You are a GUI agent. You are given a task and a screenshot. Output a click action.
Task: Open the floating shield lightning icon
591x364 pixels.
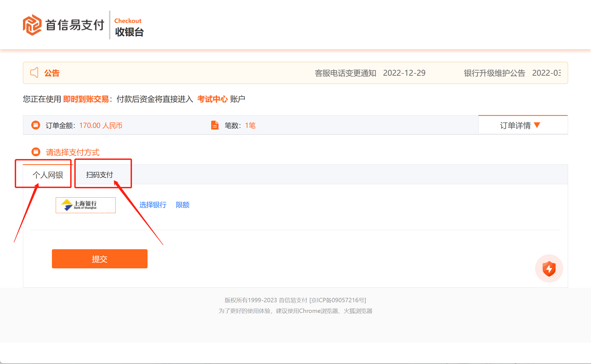click(x=549, y=268)
